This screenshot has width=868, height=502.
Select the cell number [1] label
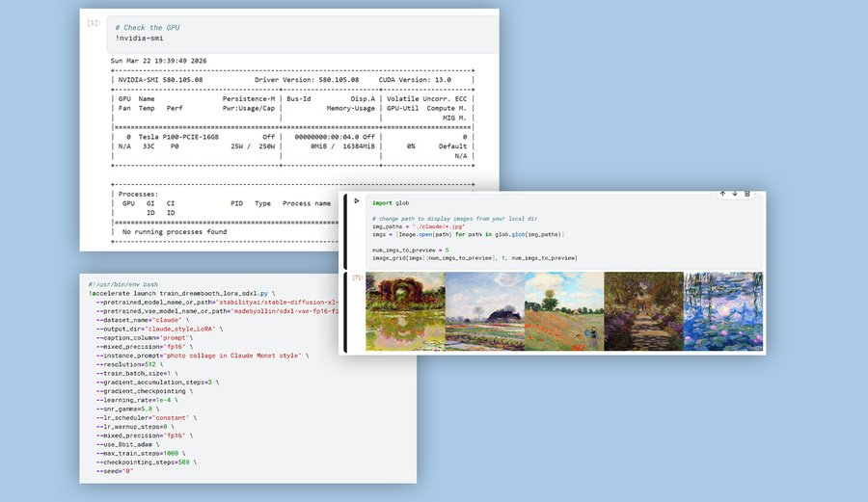[x=95, y=23]
